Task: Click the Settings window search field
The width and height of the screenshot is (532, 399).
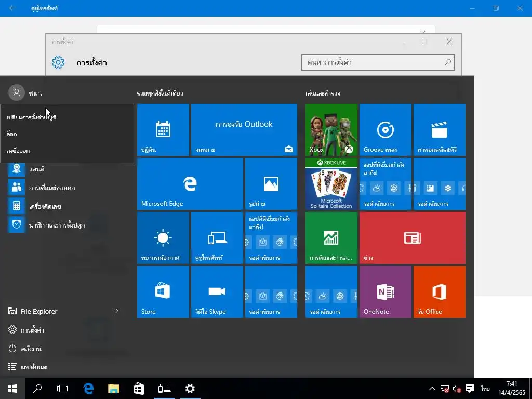Action: point(378,62)
